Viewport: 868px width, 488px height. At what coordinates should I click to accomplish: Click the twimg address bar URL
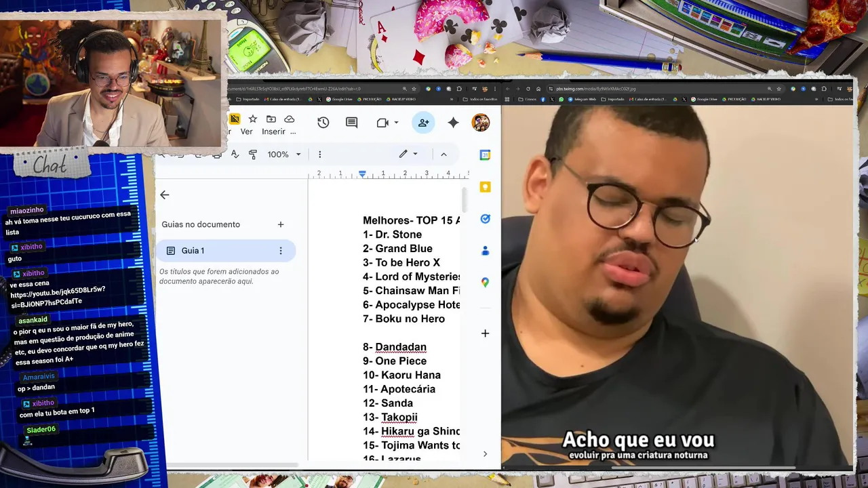tap(595, 89)
